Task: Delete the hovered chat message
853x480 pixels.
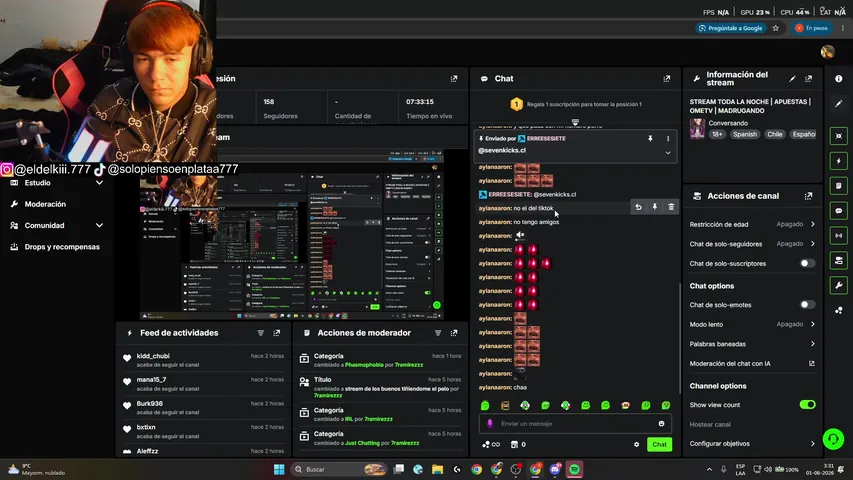Action: click(671, 207)
